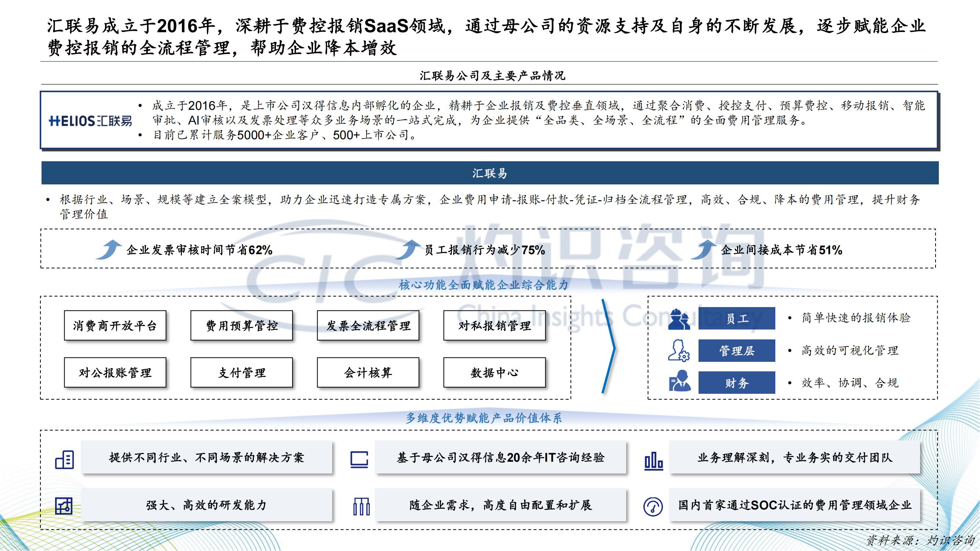Select the 对私报销管理 box

pos(494,325)
